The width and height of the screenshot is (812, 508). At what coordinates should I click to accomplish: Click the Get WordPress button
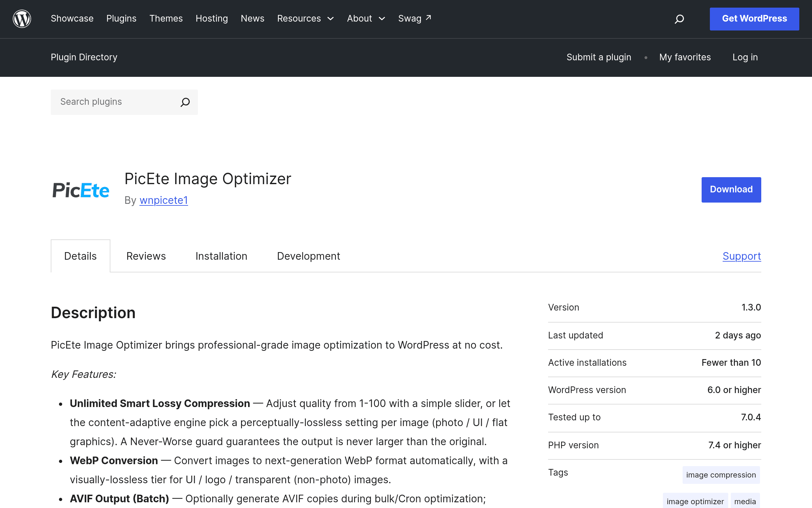coord(754,19)
